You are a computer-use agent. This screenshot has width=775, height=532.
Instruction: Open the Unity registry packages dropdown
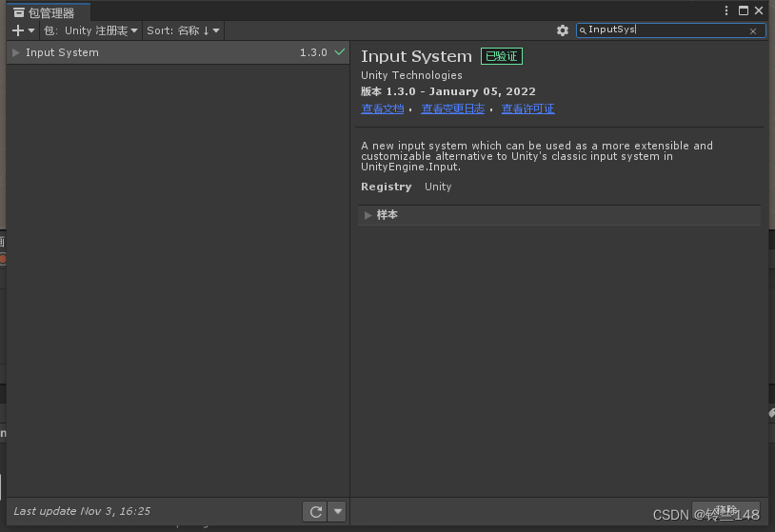click(x=91, y=30)
